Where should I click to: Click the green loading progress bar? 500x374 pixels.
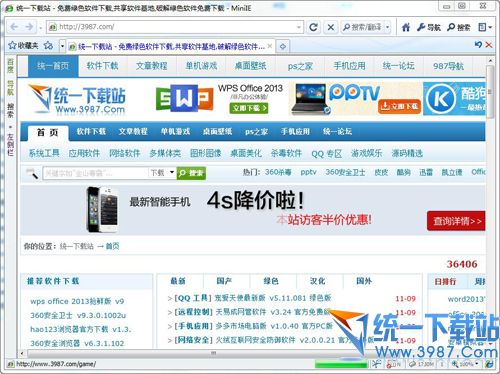tap(341, 364)
